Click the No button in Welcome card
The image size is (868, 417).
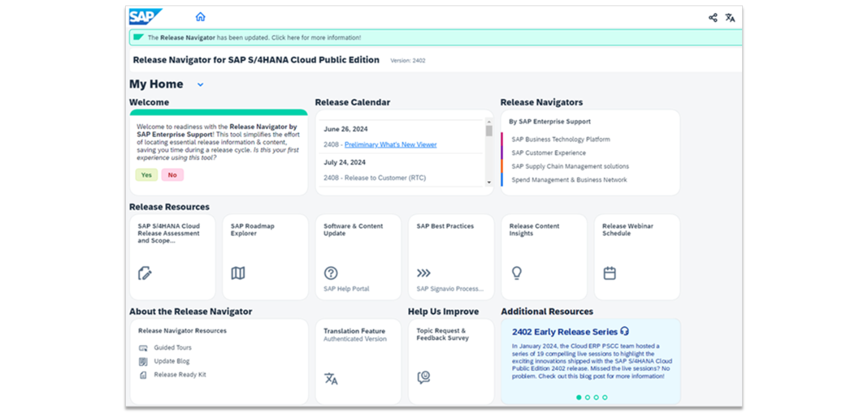[x=172, y=175]
